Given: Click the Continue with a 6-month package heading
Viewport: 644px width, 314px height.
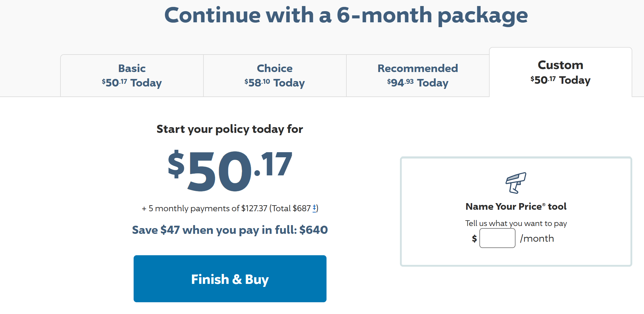Looking at the screenshot, I should (346, 15).
